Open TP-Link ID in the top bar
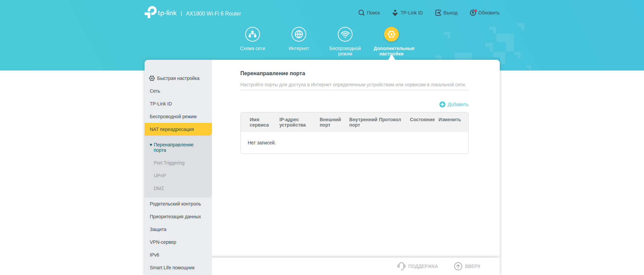644x275 pixels. coord(408,13)
